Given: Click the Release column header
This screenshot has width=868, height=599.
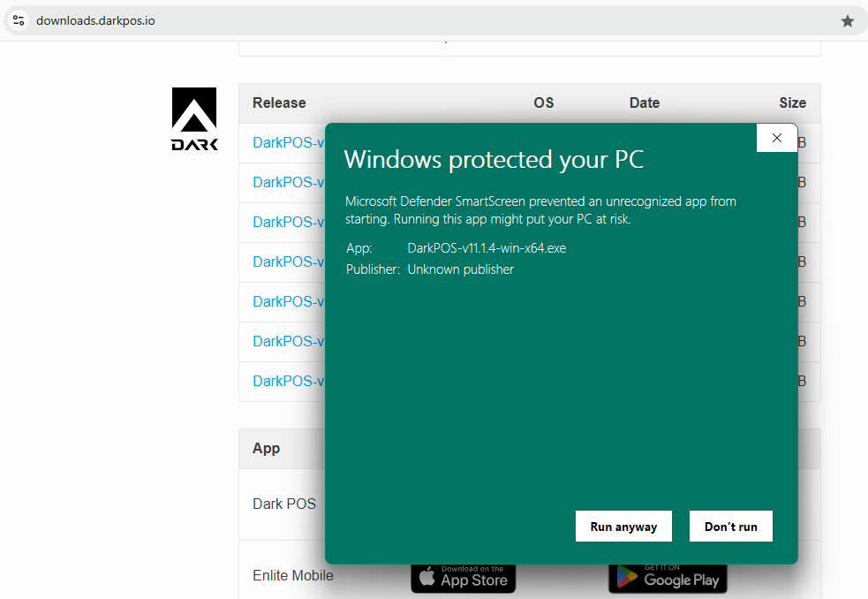Looking at the screenshot, I should pyautogui.click(x=279, y=103).
